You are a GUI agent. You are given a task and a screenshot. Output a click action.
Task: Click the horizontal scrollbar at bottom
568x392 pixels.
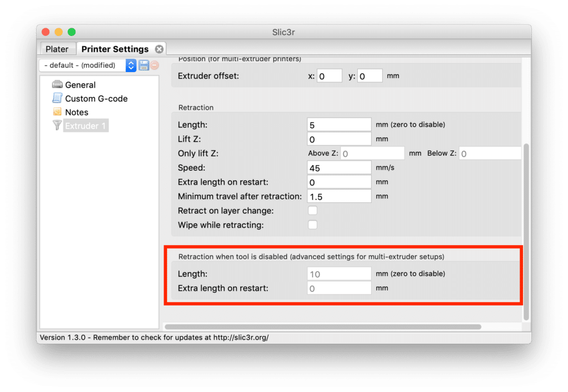(323, 327)
